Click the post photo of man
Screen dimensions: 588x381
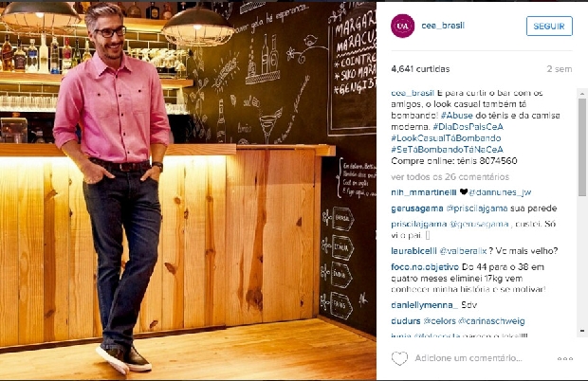click(188, 190)
